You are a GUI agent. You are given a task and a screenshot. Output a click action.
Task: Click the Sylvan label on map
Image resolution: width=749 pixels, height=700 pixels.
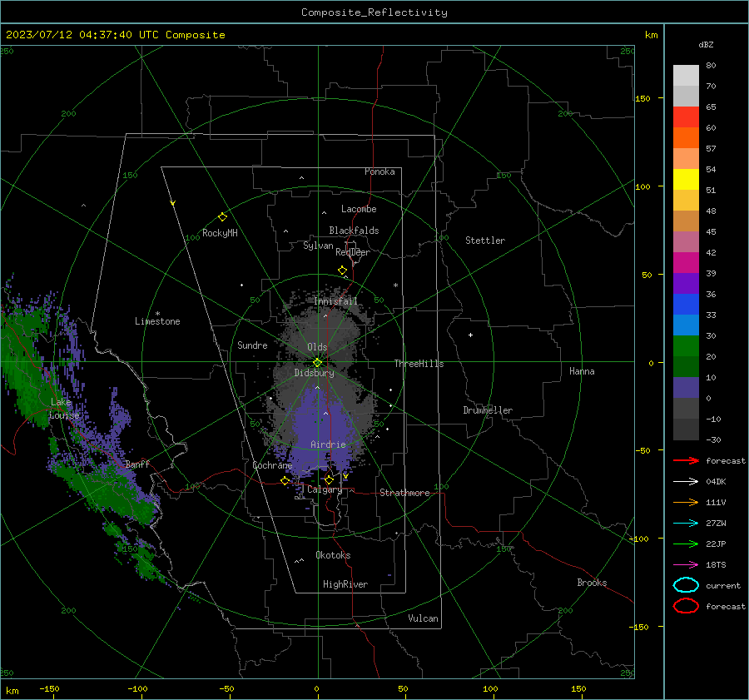click(318, 246)
